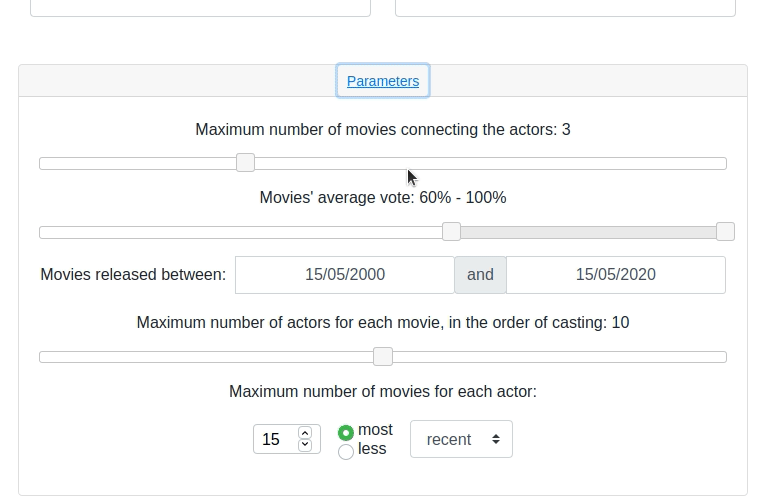This screenshot has width=767, height=503.
Task: Click the right box above the Parameters panel
Action: 565,8
